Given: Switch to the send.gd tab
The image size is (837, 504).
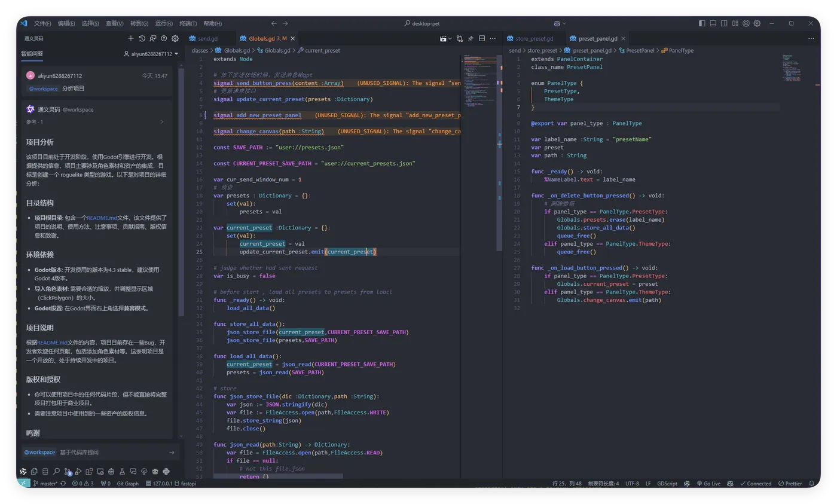Looking at the screenshot, I should point(207,38).
